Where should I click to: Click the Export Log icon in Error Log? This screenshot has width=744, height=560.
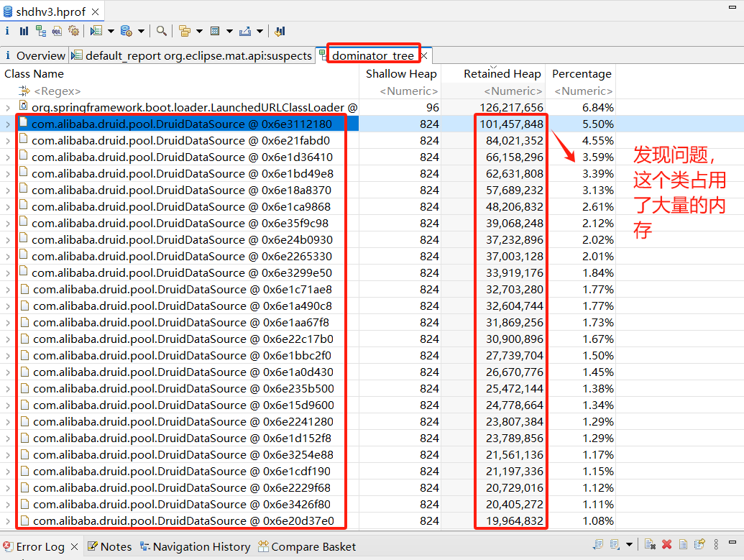click(598, 544)
